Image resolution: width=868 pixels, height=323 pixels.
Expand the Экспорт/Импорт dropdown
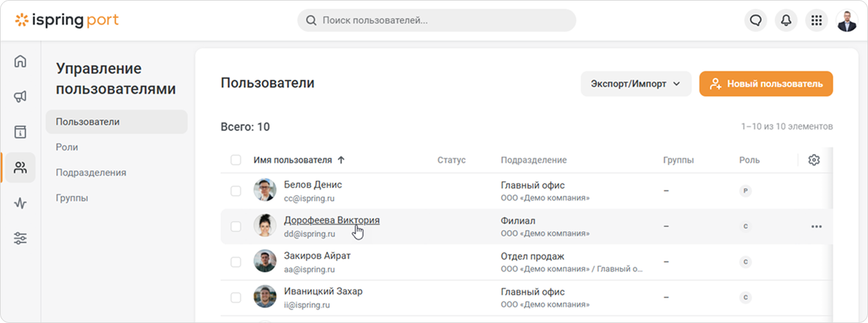click(x=636, y=84)
